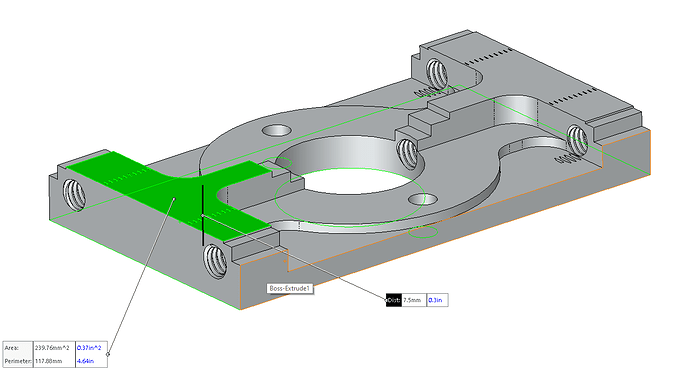Image resolution: width=690 pixels, height=368 pixels.
Task: Select the threaded hole on the top rear block
Action: point(437,74)
